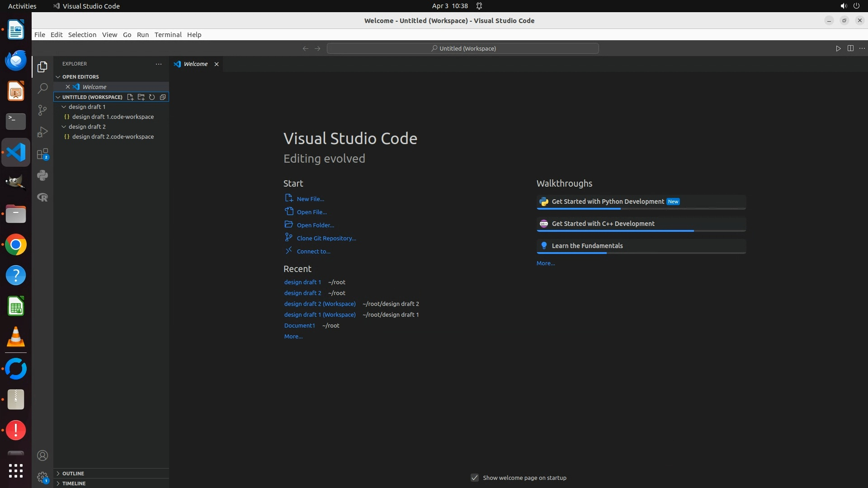Screen dimensions: 868x488
Task: Open Get Started with C++ Development walkthrough
Action: (x=603, y=224)
